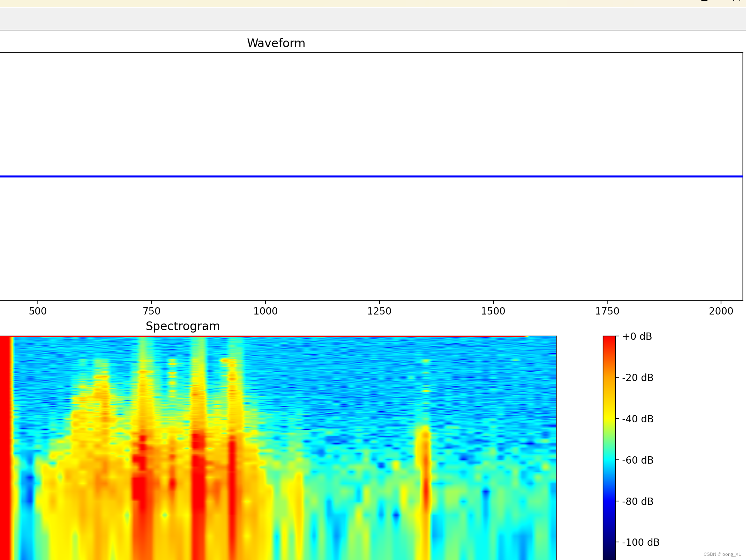Click the -100 dB colorbar label
This screenshot has width=746, height=560.
point(641,542)
